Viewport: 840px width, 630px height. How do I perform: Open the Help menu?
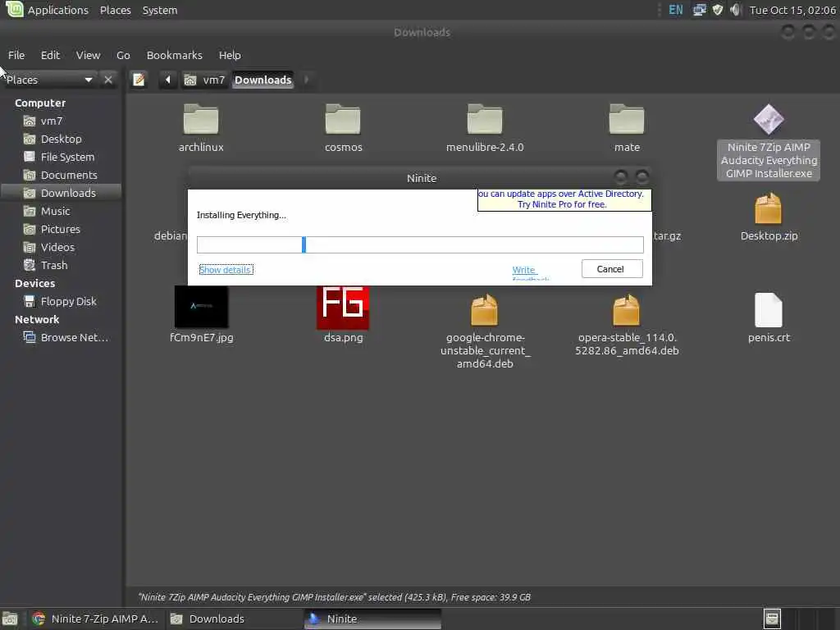[230, 55]
